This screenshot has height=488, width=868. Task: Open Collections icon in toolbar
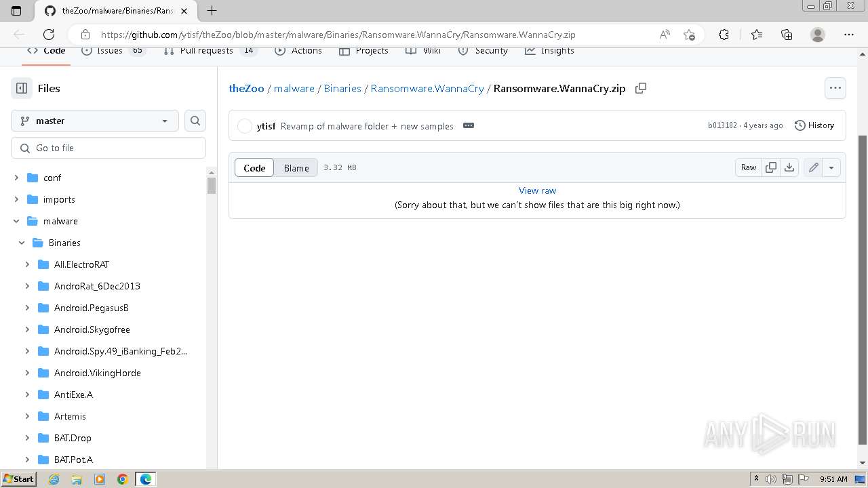(787, 35)
